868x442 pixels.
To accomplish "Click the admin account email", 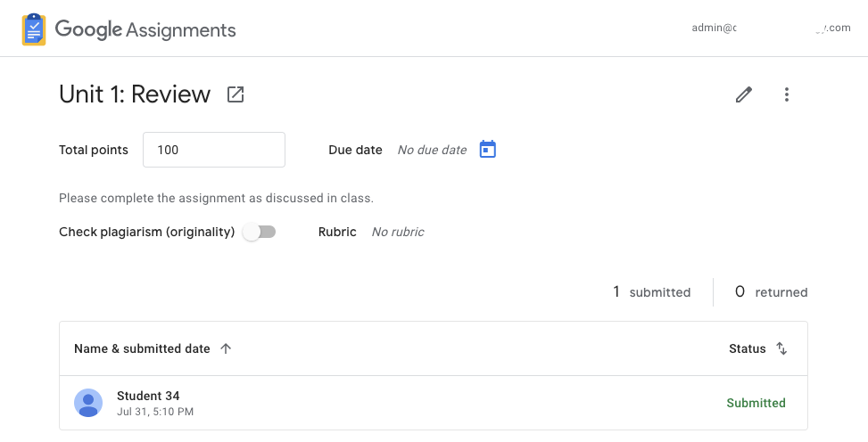I will coord(770,28).
